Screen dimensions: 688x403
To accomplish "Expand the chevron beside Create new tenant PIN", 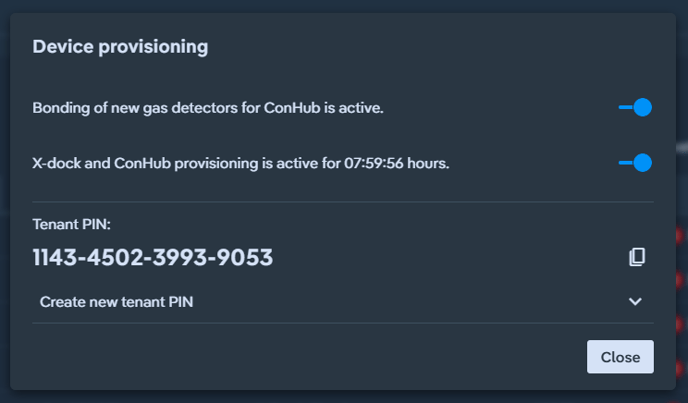I will (635, 302).
